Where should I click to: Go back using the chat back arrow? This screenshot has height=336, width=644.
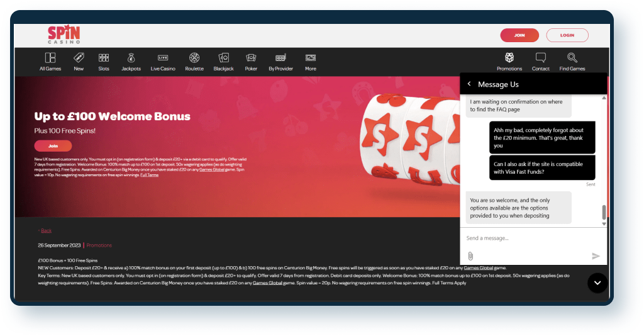469,84
